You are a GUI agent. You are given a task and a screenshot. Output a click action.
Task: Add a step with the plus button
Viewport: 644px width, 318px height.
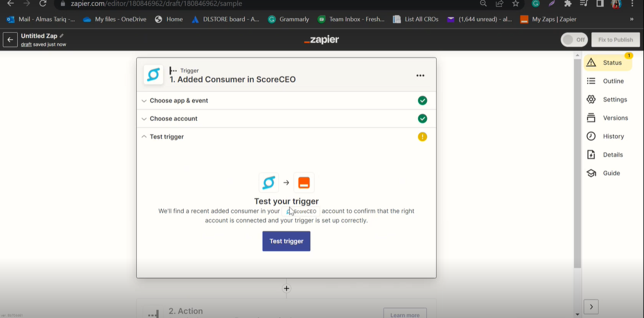click(x=287, y=288)
